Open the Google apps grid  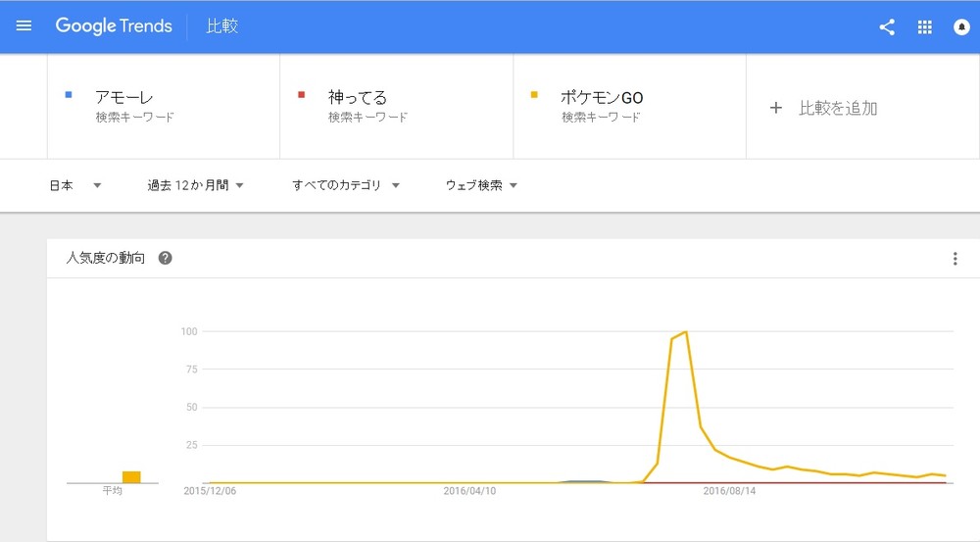[x=924, y=27]
